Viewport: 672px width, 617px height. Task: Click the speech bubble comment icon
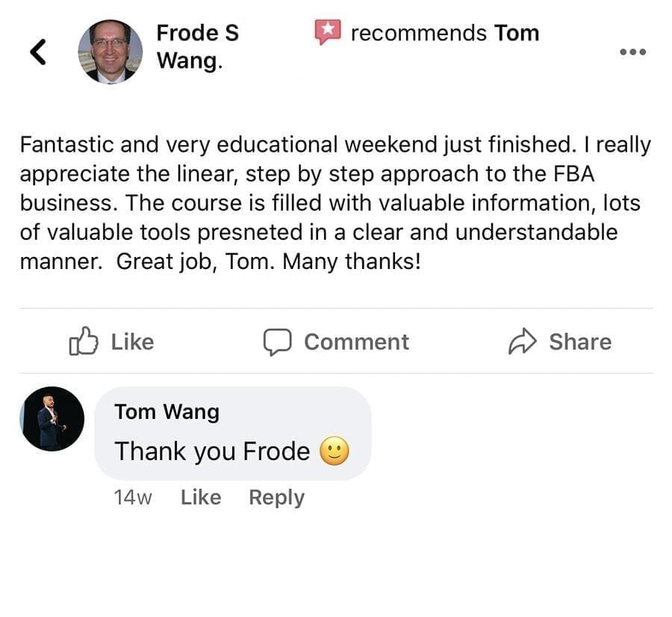(276, 342)
